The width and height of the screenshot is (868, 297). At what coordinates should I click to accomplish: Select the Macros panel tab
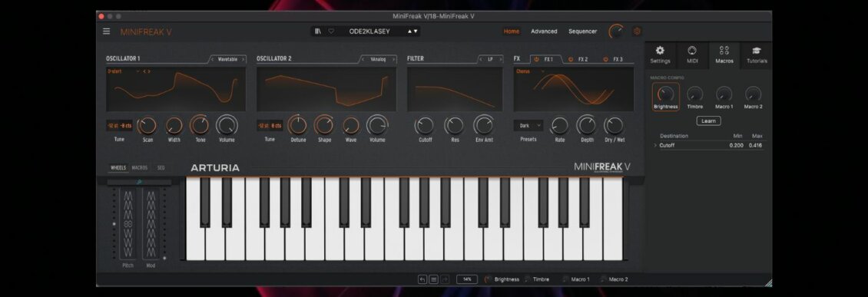point(724,54)
